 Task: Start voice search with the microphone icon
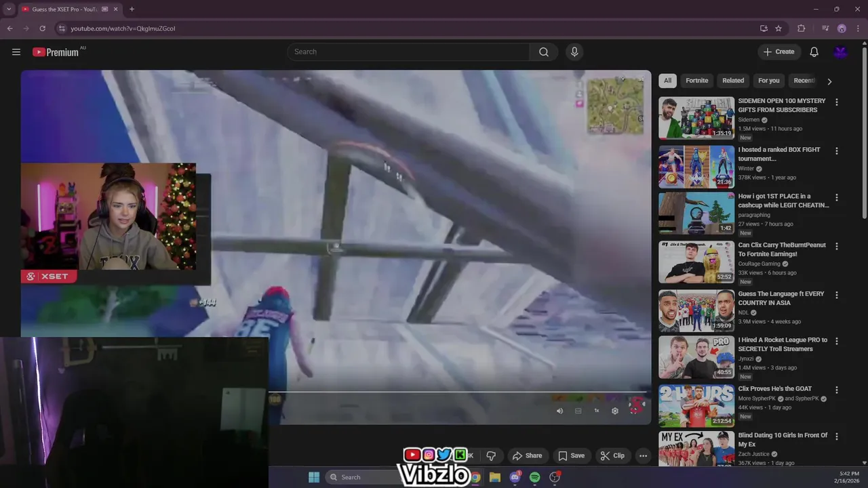574,52
